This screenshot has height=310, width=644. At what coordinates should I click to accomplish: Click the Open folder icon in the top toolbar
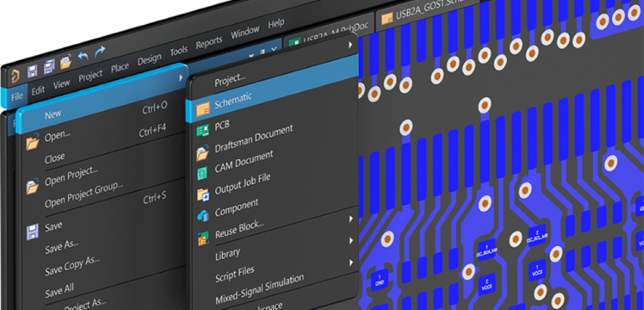click(66, 62)
